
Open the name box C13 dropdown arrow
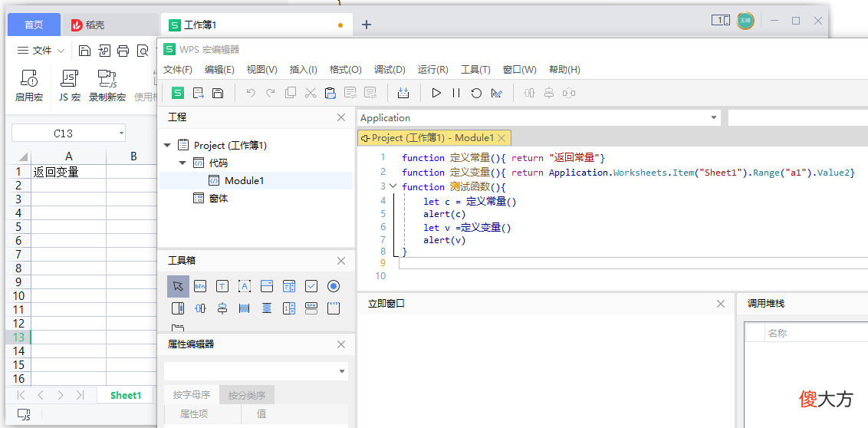[x=121, y=133]
